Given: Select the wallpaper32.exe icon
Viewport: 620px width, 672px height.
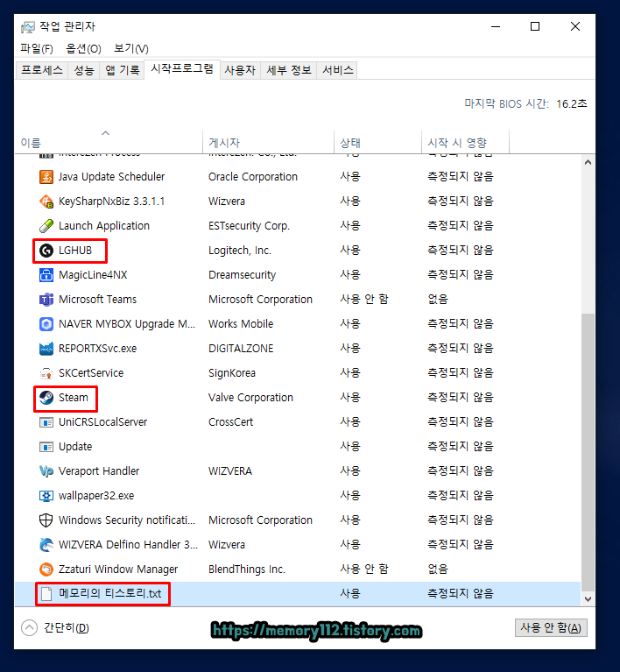Looking at the screenshot, I should pos(46,496).
